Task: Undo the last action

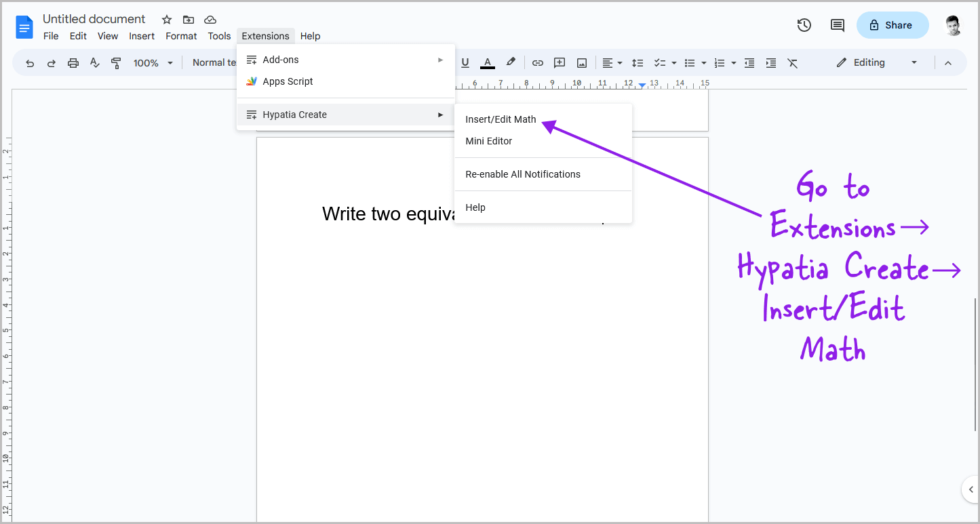Action: pyautogui.click(x=30, y=63)
